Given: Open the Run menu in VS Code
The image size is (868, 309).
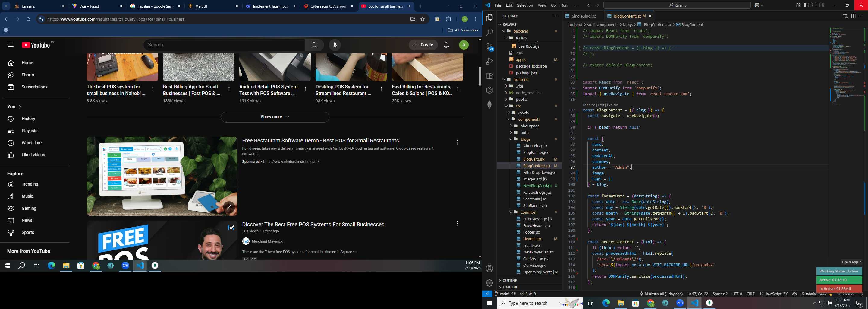Looking at the screenshot, I should tap(564, 5).
